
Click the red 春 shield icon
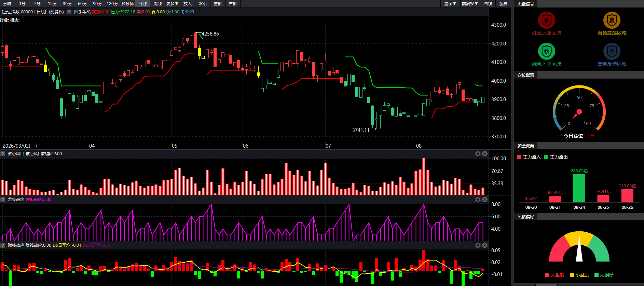point(547,20)
